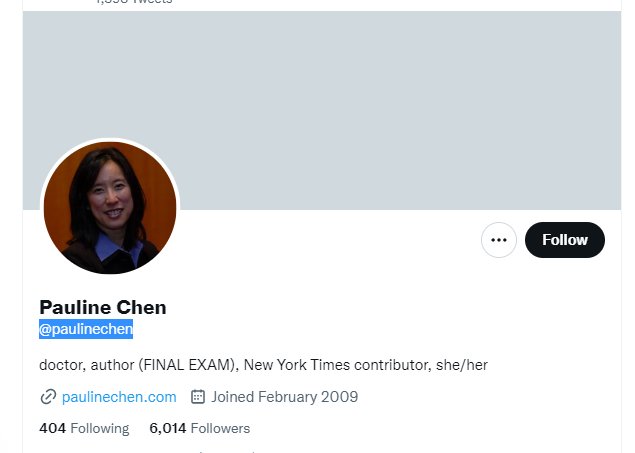Image resolution: width=635 pixels, height=453 pixels.
Task: Click the 404 following number
Action: click(52, 428)
